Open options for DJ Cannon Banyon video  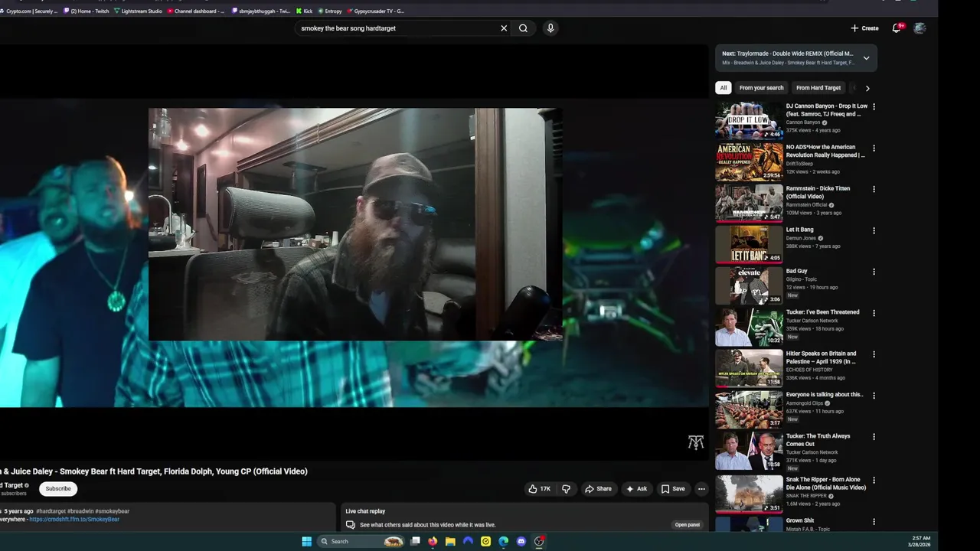pyautogui.click(x=874, y=107)
